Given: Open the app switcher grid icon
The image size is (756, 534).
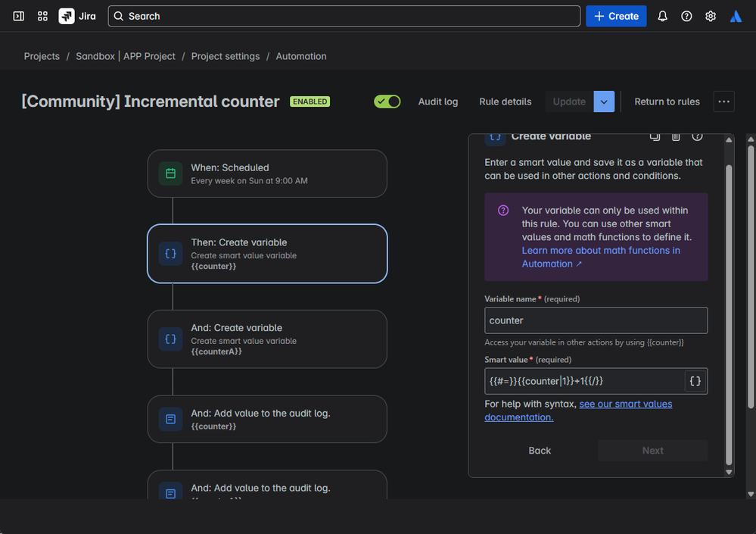Looking at the screenshot, I should pyautogui.click(x=42, y=16).
